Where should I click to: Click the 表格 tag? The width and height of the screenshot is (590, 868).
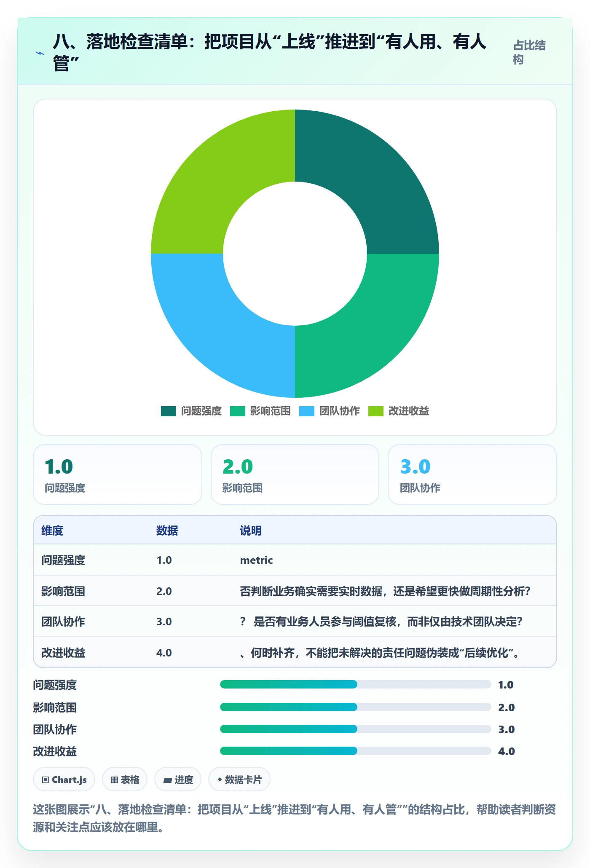125,780
